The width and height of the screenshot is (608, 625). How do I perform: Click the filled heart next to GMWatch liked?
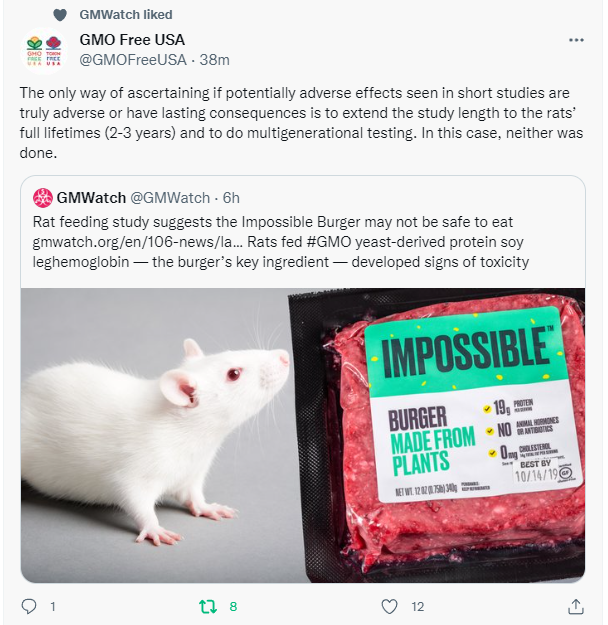[x=60, y=15]
